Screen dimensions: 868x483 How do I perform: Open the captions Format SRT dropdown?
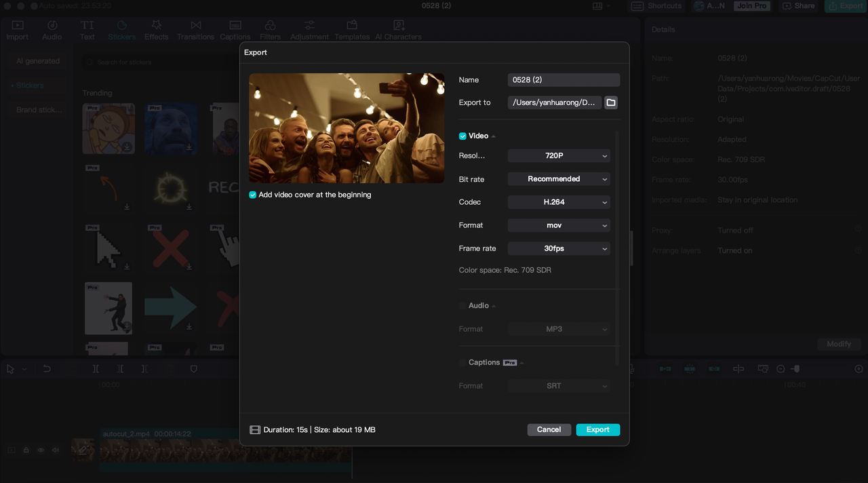tap(559, 386)
